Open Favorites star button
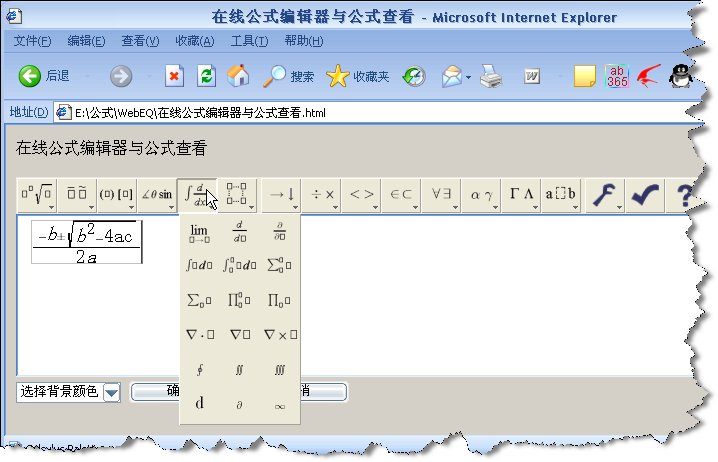Viewport: 718px width, 462px height. tap(358, 76)
